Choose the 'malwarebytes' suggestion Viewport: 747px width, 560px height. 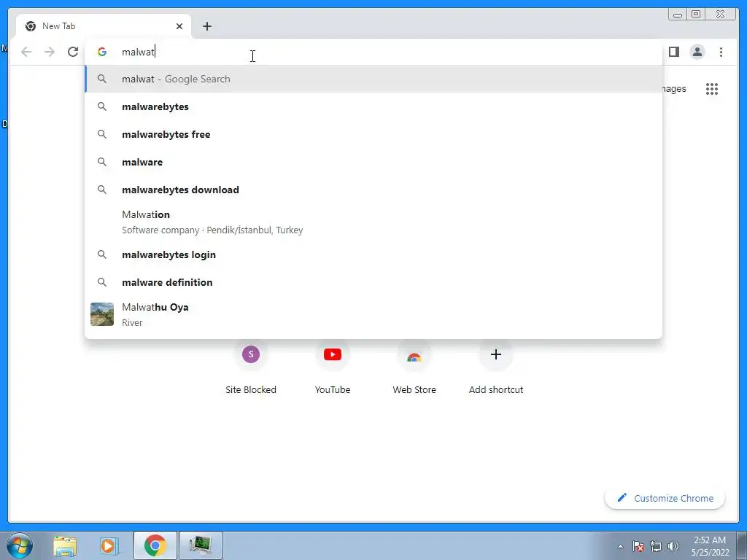pyautogui.click(x=373, y=106)
